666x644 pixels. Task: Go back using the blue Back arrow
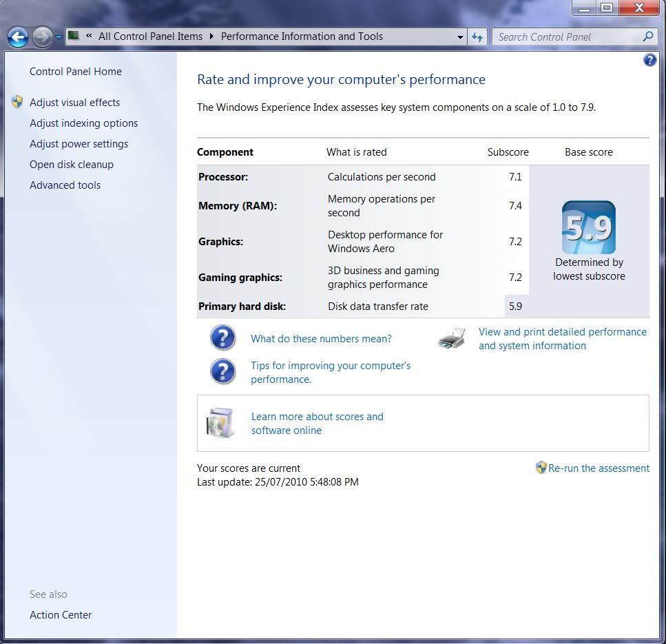(18, 37)
